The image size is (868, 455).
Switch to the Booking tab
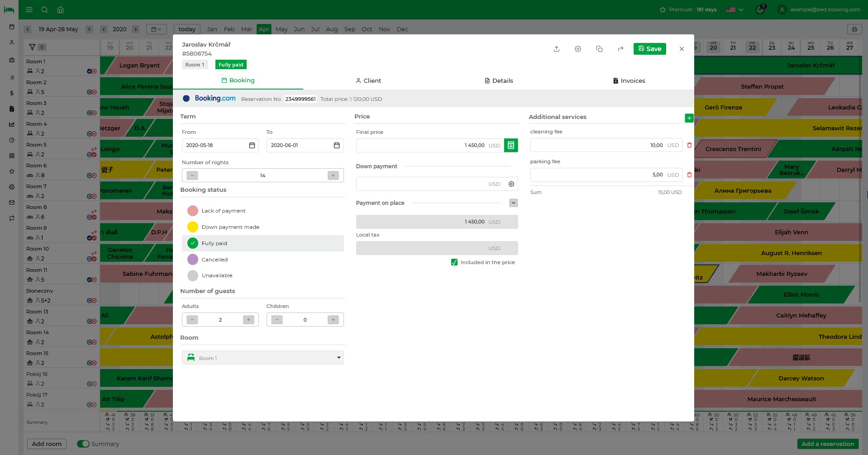click(238, 81)
